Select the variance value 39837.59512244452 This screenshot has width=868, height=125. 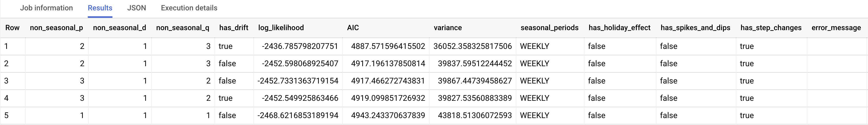(474, 63)
